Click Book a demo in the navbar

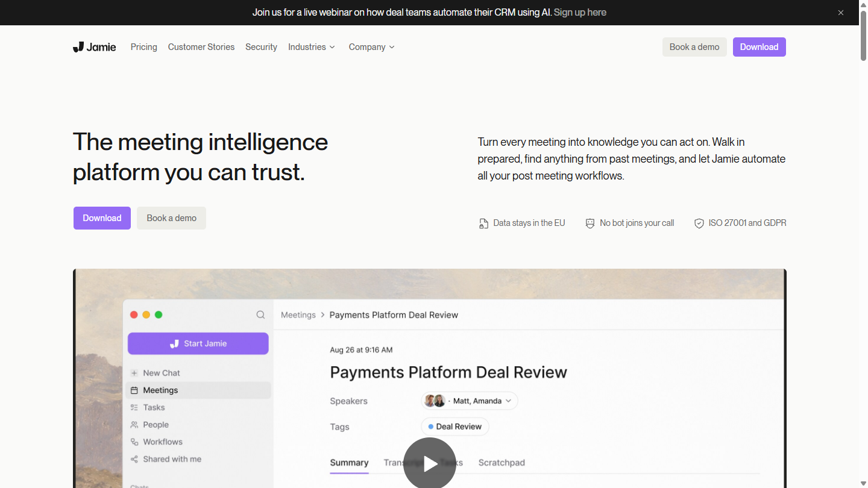(694, 47)
